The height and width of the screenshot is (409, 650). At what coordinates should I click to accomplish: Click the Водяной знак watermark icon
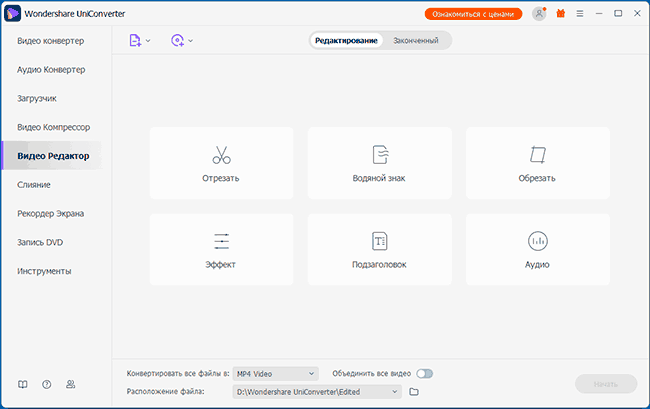380,155
